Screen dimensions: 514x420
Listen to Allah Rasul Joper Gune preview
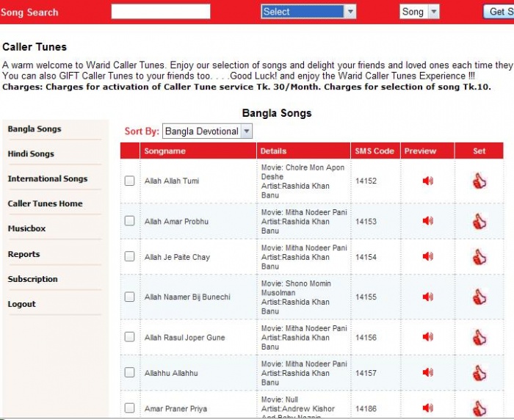427,337
